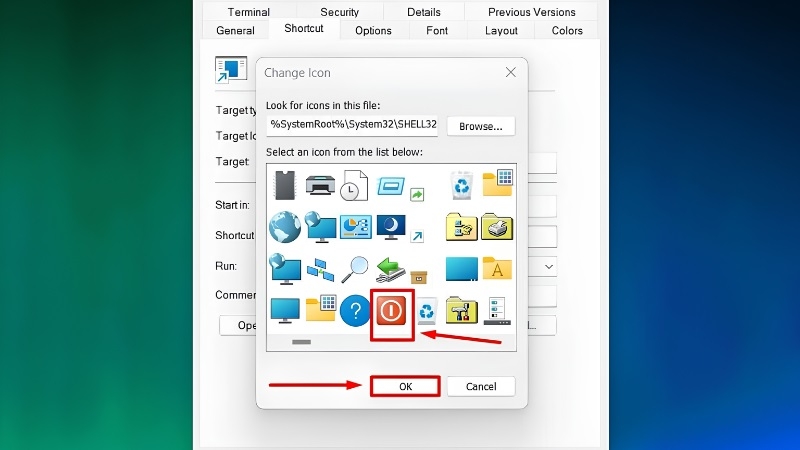Go to the Details tab
Image resolution: width=800 pixels, height=450 pixels.
[423, 12]
